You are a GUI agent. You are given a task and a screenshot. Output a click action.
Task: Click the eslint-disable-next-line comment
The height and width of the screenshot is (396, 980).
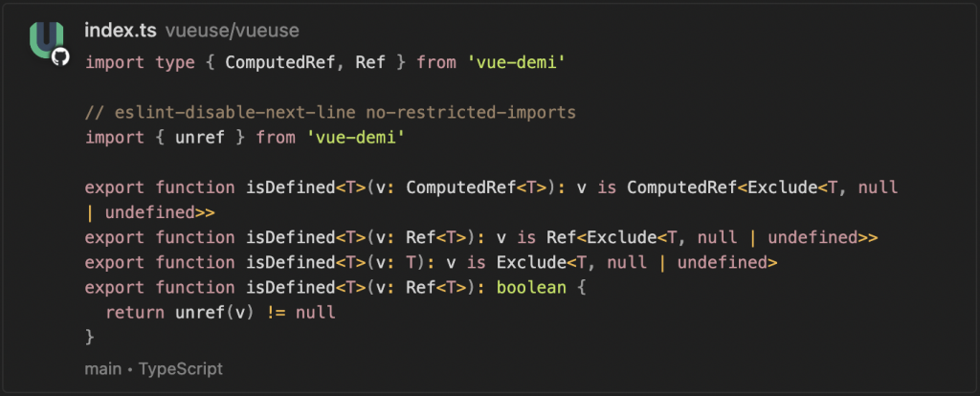click(330, 113)
